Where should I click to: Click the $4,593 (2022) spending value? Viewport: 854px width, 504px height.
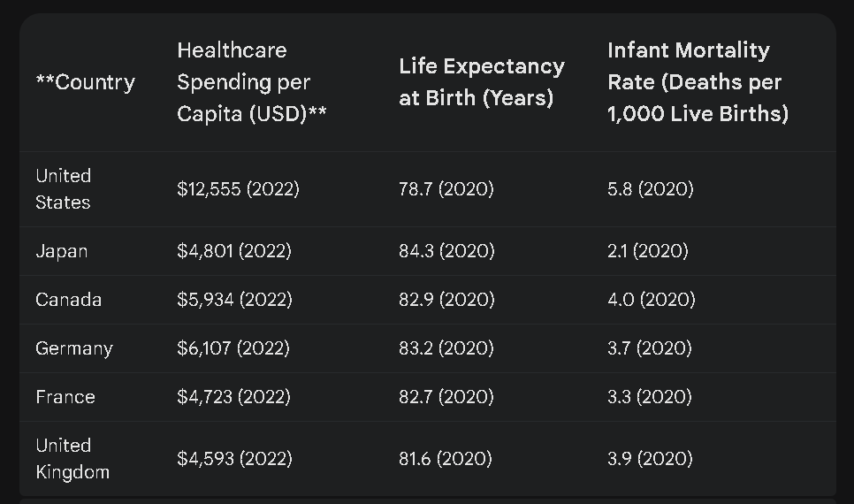(233, 458)
